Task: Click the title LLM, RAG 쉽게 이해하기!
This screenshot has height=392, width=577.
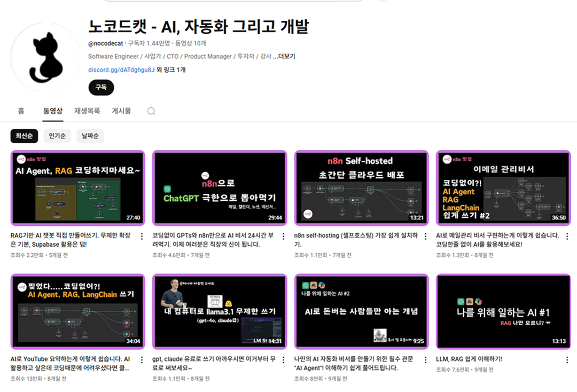Action: pyautogui.click(x=469, y=359)
